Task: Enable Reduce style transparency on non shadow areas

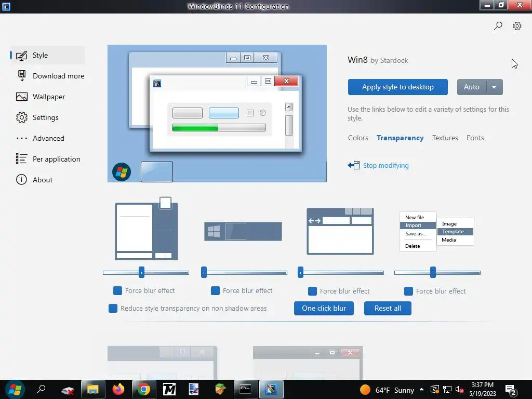Action: point(113,308)
